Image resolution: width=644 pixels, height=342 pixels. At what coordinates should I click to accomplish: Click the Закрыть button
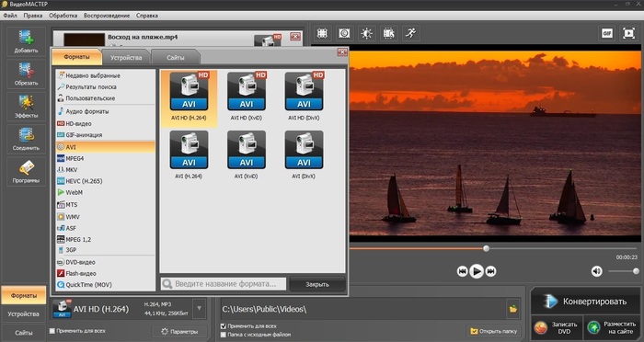tap(317, 284)
